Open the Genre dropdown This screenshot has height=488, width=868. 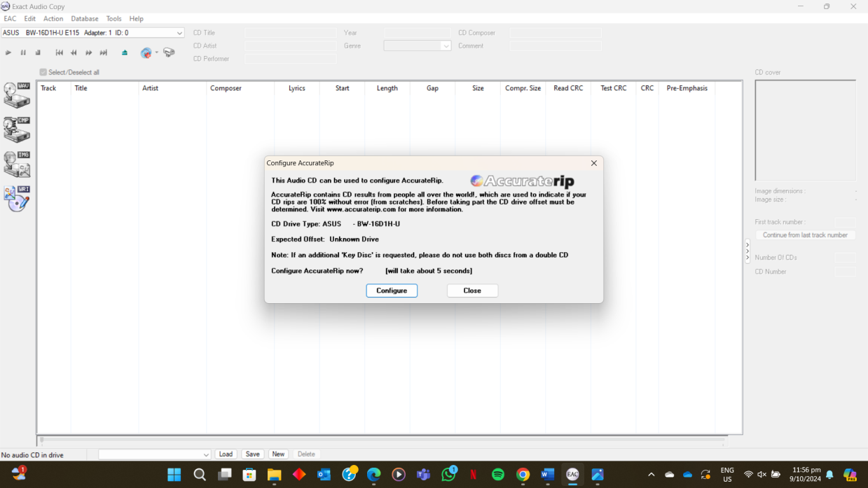(x=446, y=46)
